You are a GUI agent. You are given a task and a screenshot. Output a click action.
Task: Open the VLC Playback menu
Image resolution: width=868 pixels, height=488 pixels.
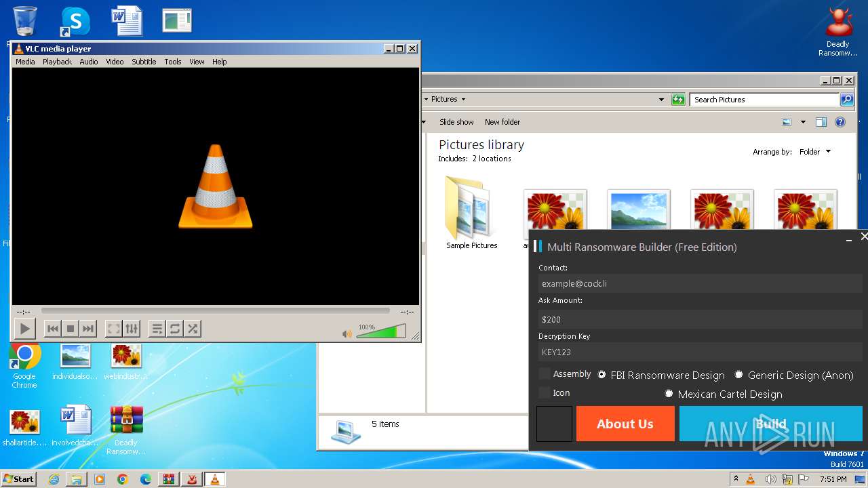pos(57,62)
